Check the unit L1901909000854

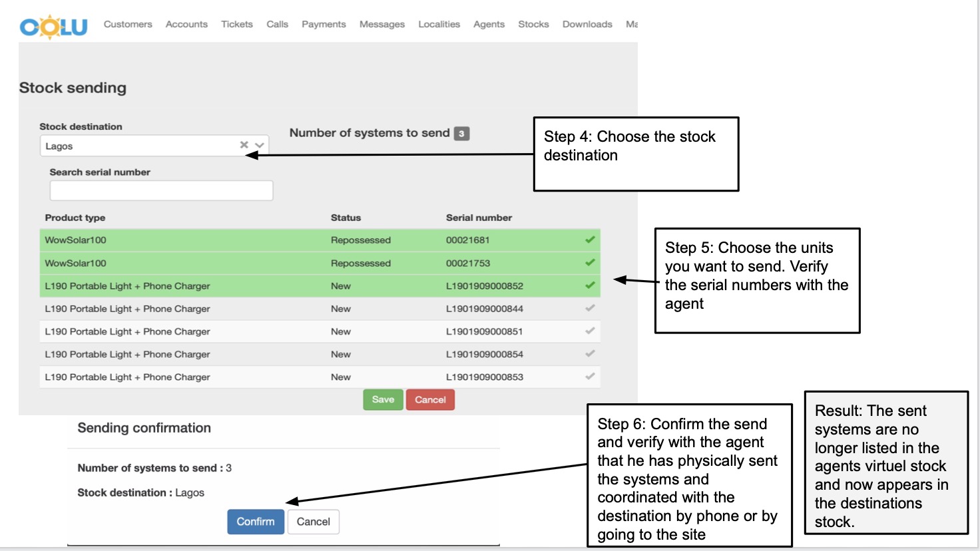(x=590, y=354)
